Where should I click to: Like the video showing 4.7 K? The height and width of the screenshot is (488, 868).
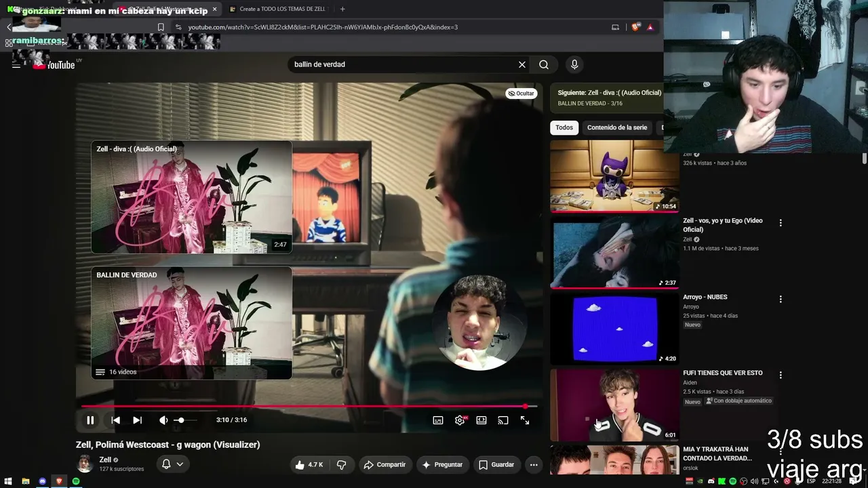click(309, 465)
